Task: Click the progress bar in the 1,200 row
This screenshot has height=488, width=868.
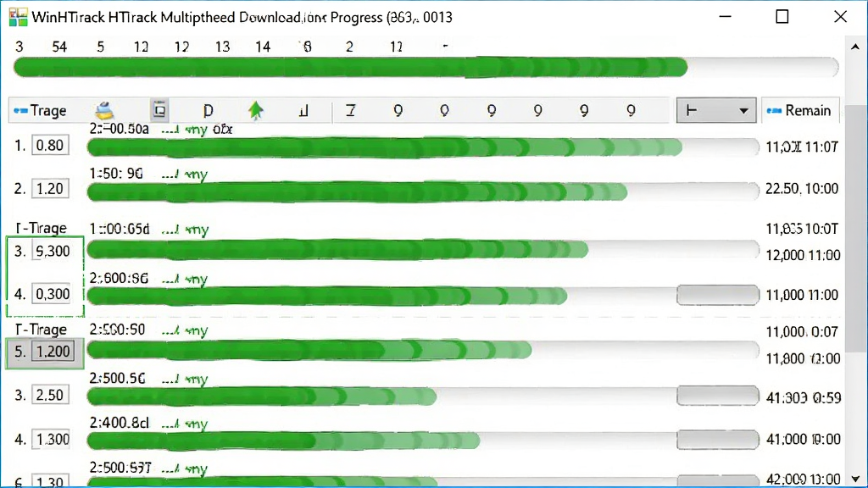Action: coord(423,350)
